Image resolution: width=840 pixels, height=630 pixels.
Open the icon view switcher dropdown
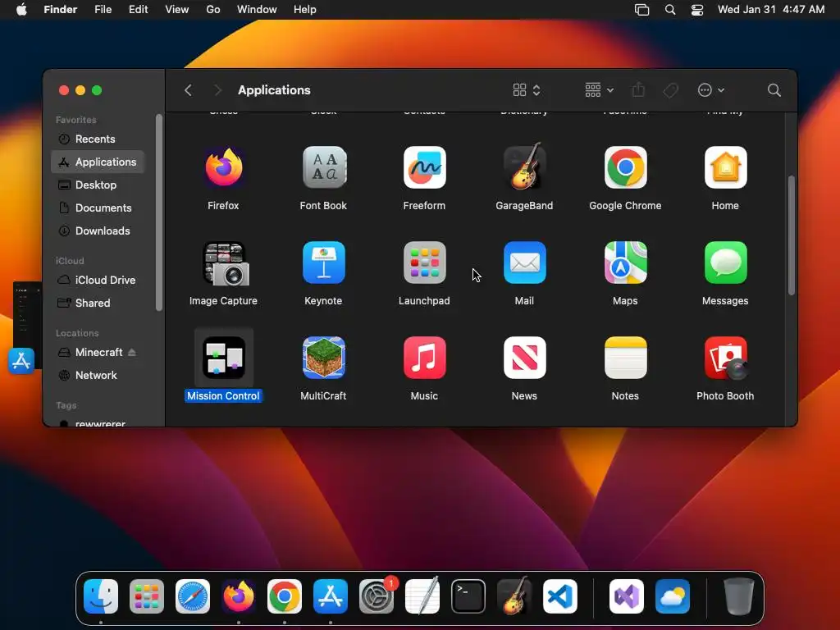tap(527, 90)
